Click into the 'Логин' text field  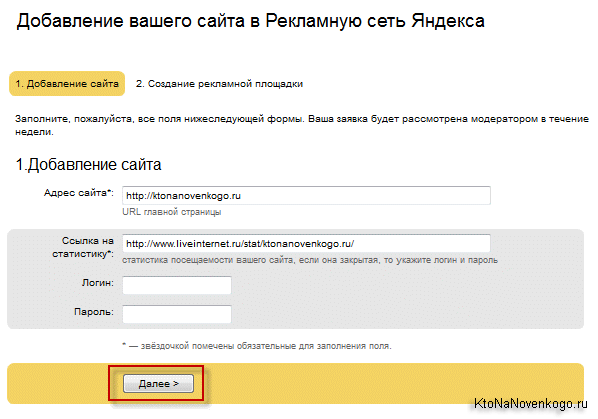(177, 285)
